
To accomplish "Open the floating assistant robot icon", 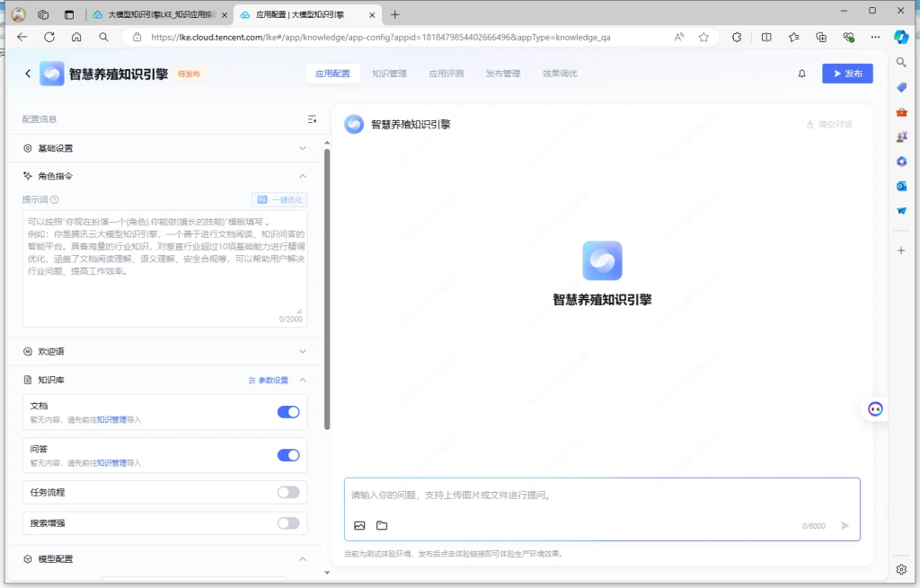I will [x=875, y=408].
